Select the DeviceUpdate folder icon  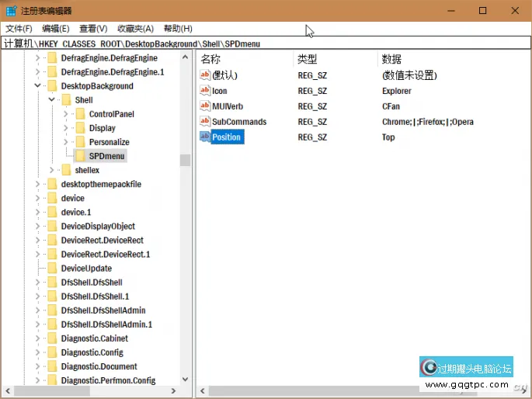pos(52,268)
